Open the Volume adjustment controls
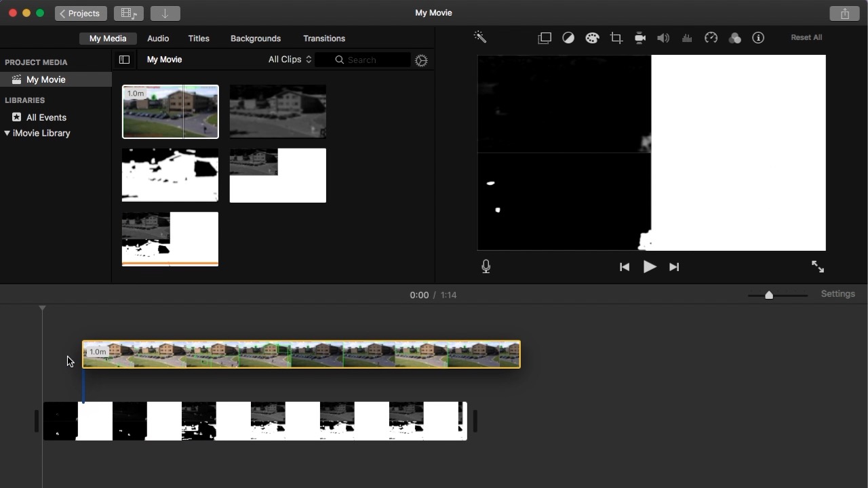The image size is (868, 488). tap(663, 37)
